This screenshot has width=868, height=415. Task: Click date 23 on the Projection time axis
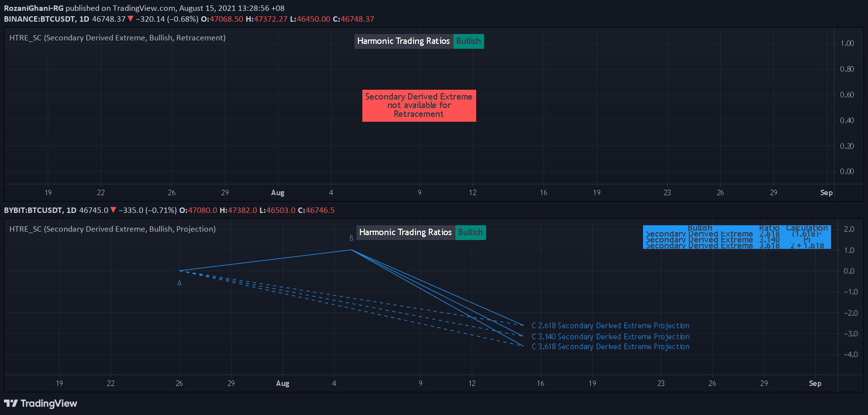[x=661, y=383]
